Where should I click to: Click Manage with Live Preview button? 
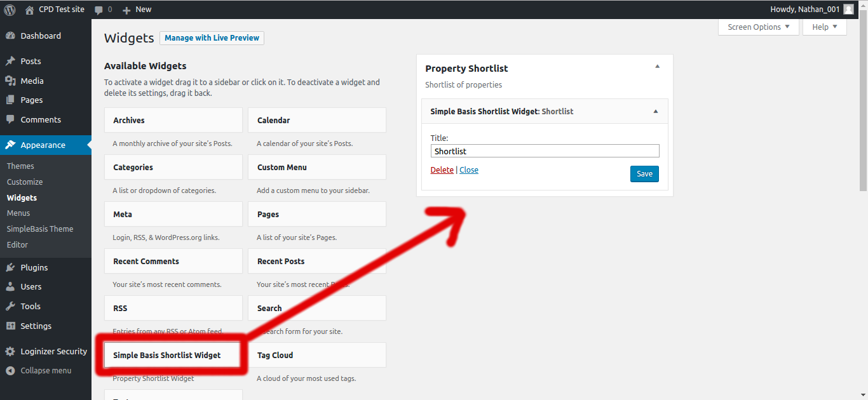[x=212, y=38]
